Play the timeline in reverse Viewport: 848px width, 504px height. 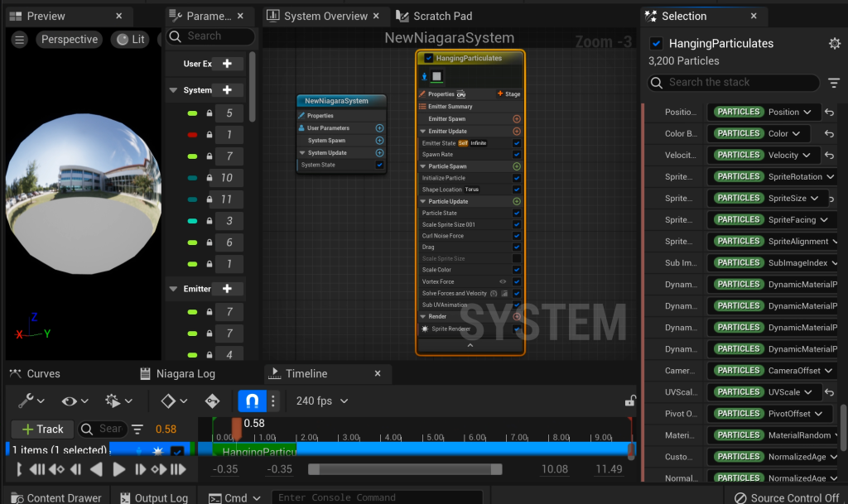click(x=96, y=469)
